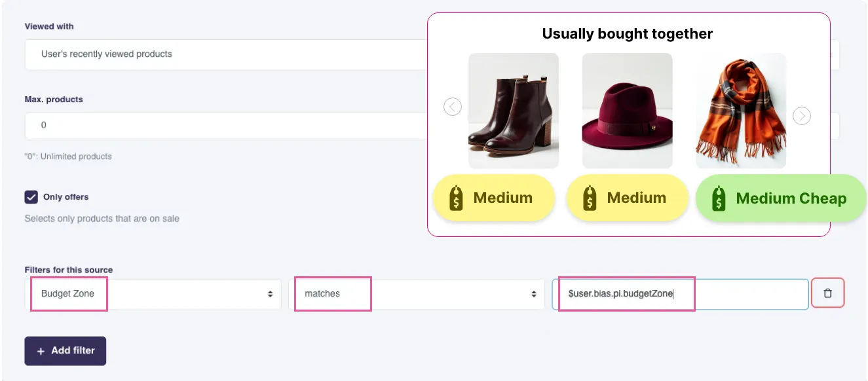868x381 pixels.
Task: Click the next arrow in the product carousel
Action: pos(802,116)
